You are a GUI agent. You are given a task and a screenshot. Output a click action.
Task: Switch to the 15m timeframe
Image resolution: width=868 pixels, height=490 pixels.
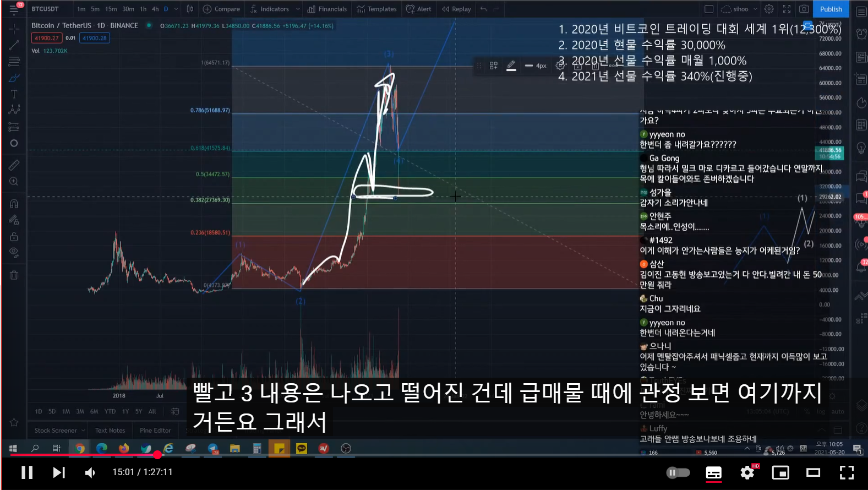pos(111,9)
